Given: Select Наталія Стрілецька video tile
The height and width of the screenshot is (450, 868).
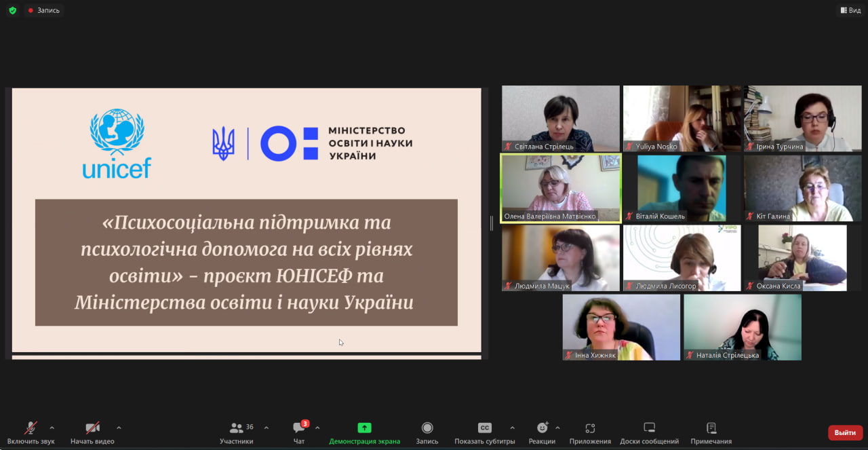Looking at the screenshot, I should click(x=743, y=327).
